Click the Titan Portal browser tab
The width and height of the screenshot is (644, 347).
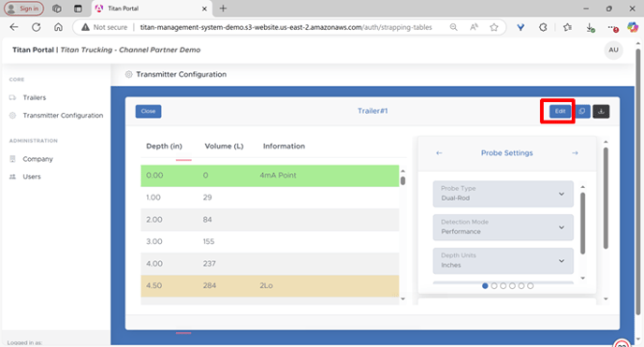click(x=152, y=8)
